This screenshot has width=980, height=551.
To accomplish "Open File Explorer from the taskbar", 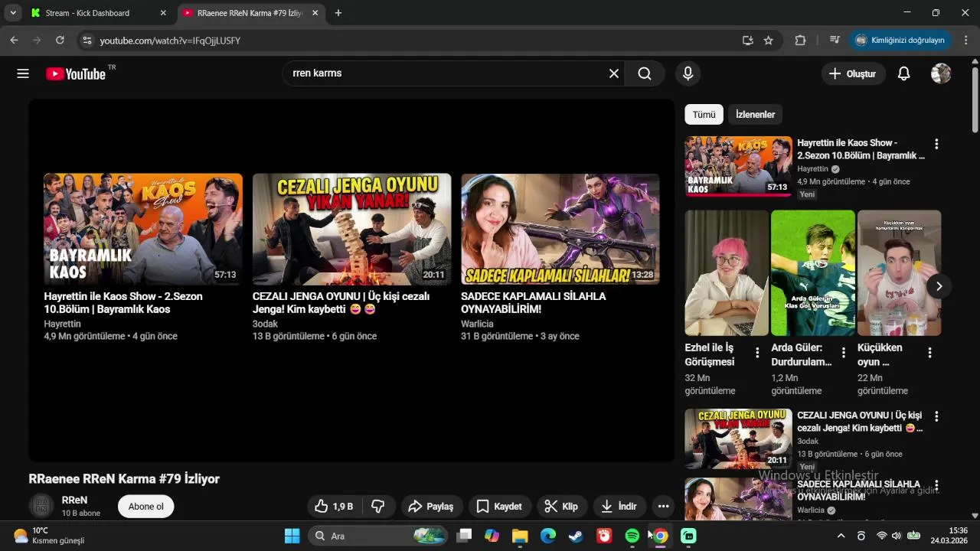I will (x=520, y=536).
